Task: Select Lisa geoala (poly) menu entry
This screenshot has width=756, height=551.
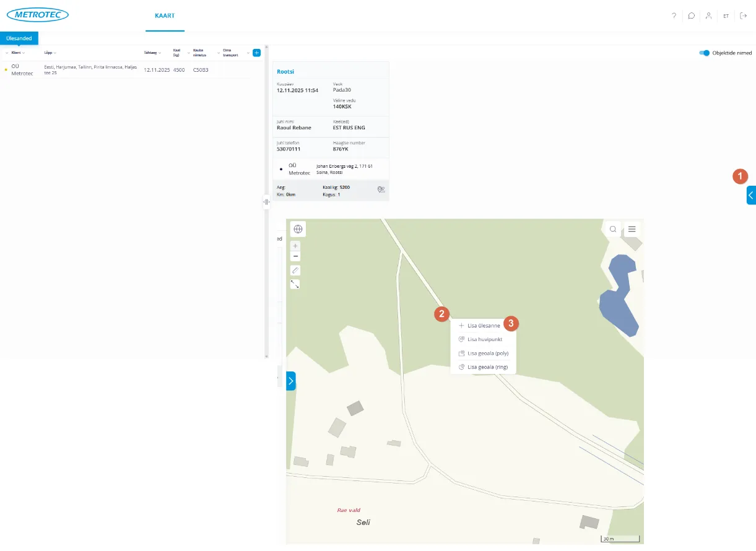Action: click(487, 354)
